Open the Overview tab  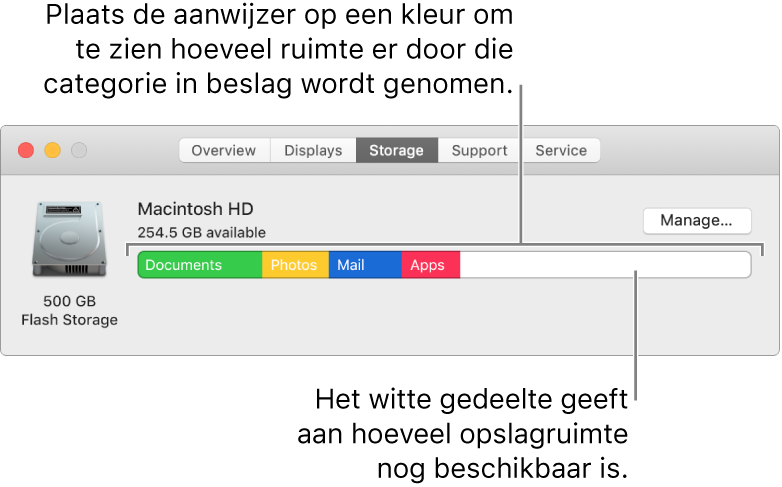coord(224,150)
